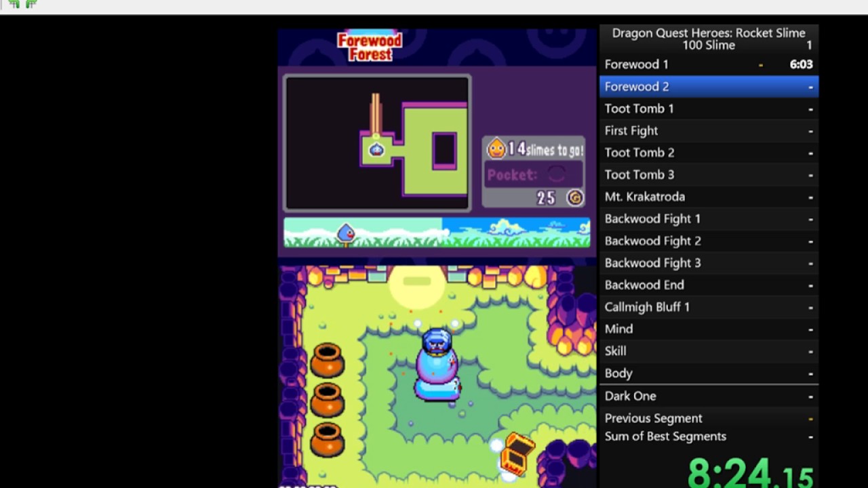The image size is (868, 488).
Task: Click the slime marker on the grass progress bar
Action: 346,234
